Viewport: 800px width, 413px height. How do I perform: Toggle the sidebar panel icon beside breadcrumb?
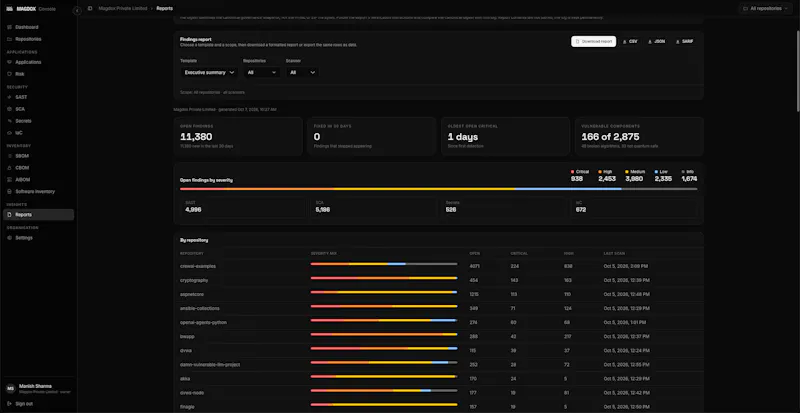pos(90,9)
